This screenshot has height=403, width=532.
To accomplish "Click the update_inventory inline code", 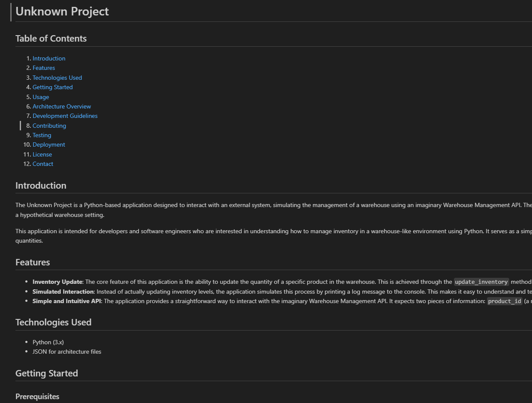I will pyautogui.click(x=481, y=282).
